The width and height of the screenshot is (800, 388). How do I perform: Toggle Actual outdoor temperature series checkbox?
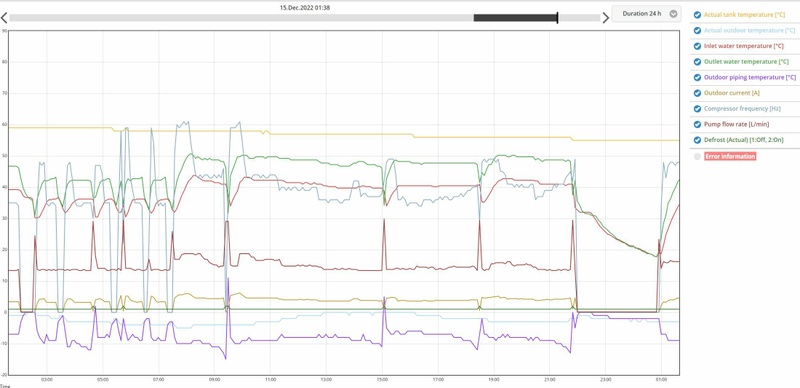click(697, 31)
